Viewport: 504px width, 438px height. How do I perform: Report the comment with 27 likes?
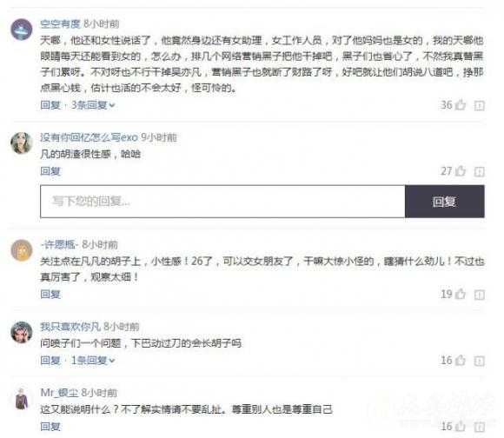point(480,171)
